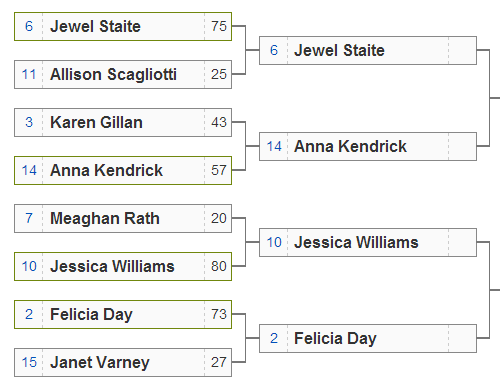This screenshot has height=390, width=500.
Task: Click Jewel Staite in second round
Action: 368,51
